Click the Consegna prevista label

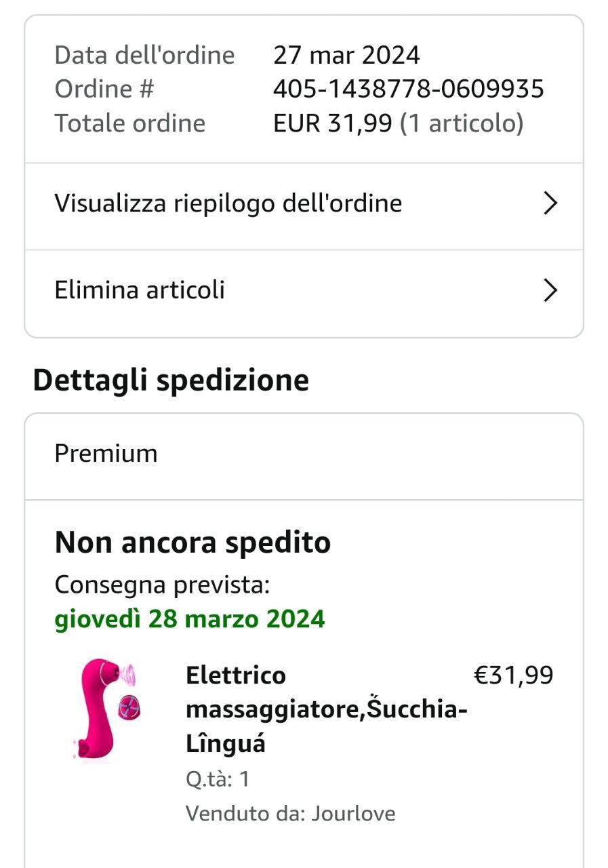pos(162,585)
